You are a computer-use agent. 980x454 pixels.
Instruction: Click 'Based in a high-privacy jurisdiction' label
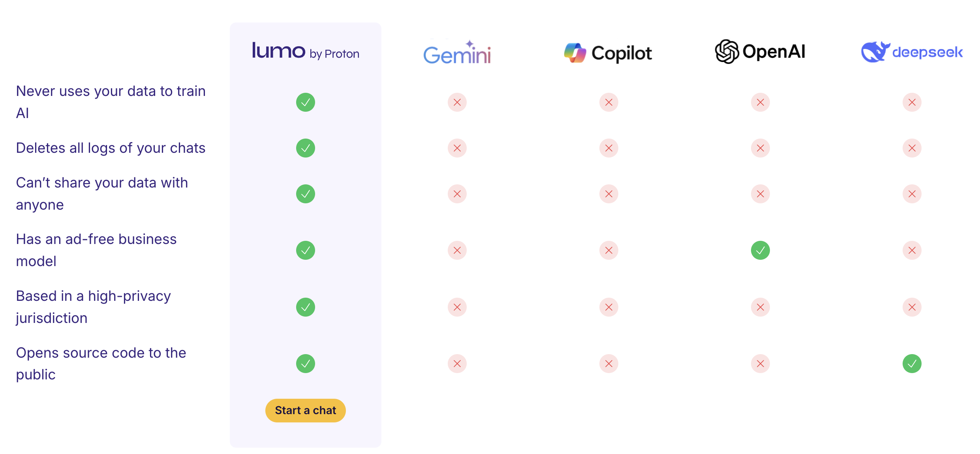click(x=93, y=307)
